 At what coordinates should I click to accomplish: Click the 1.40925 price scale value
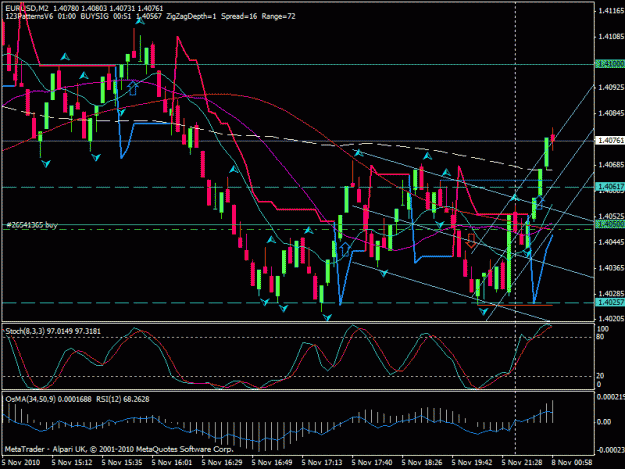[x=611, y=87]
